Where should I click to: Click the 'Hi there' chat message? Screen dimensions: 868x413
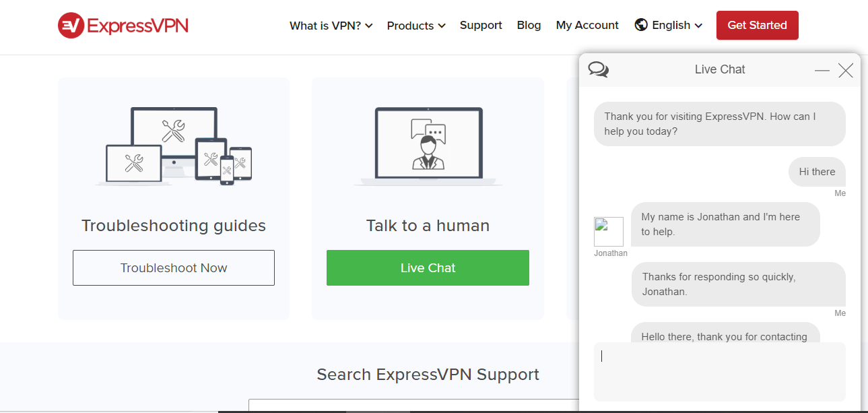point(817,172)
